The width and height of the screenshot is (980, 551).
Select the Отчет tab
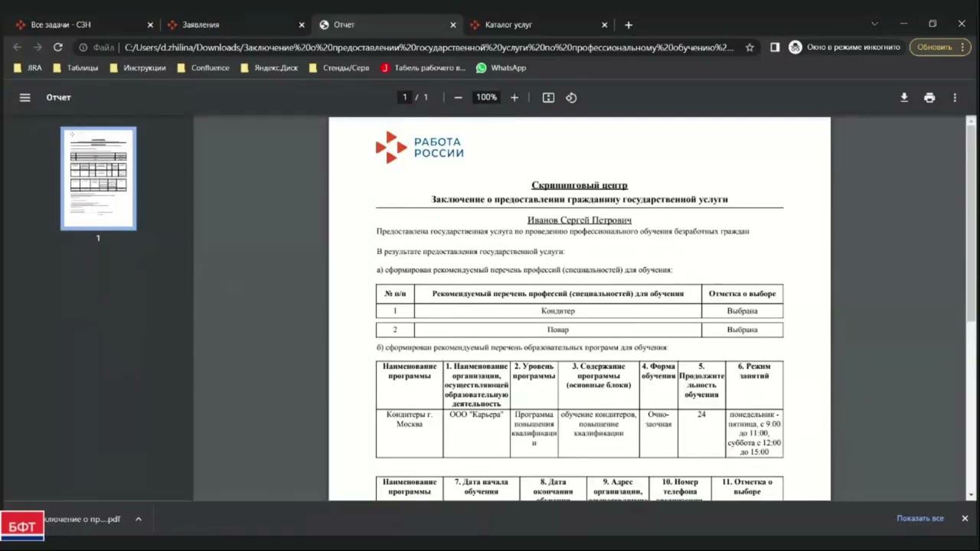tap(387, 24)
